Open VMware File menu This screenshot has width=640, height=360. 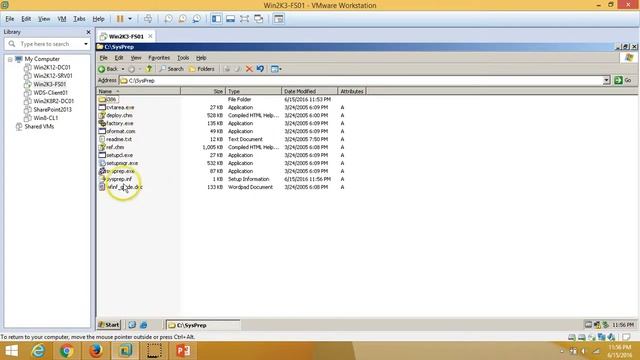tap(9, 19)
